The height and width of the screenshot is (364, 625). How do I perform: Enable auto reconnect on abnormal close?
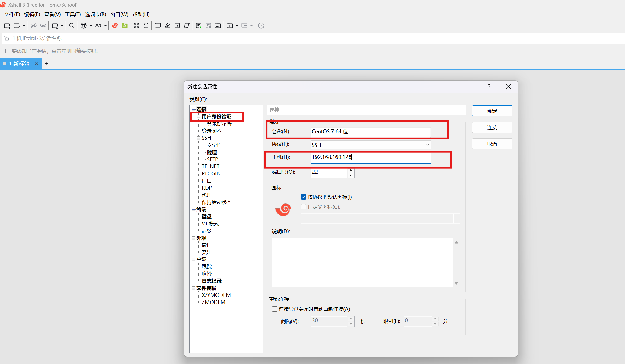275,309
